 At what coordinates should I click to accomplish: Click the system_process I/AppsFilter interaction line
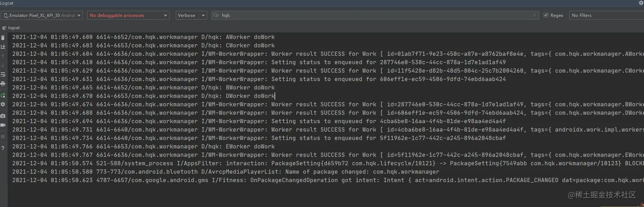(x=328, y=163)
